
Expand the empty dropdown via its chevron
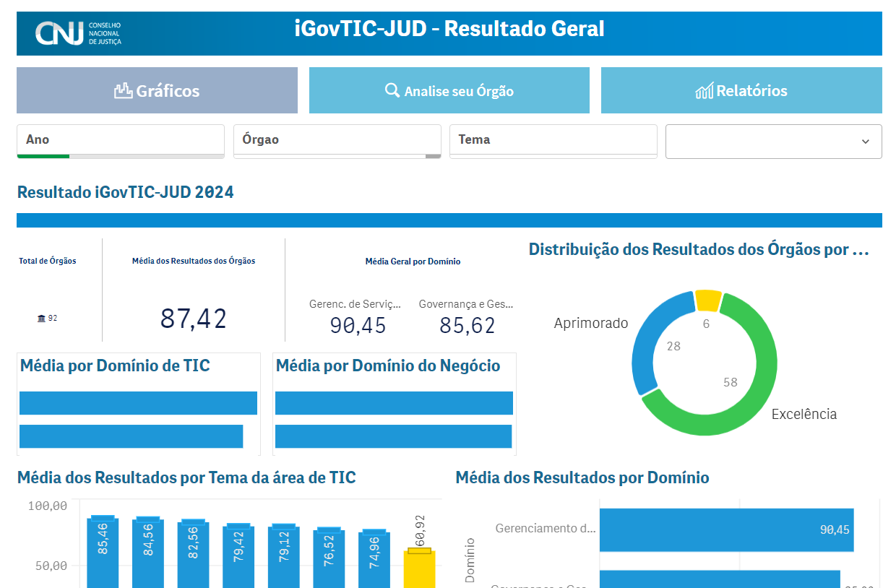(x=866, y=142)
